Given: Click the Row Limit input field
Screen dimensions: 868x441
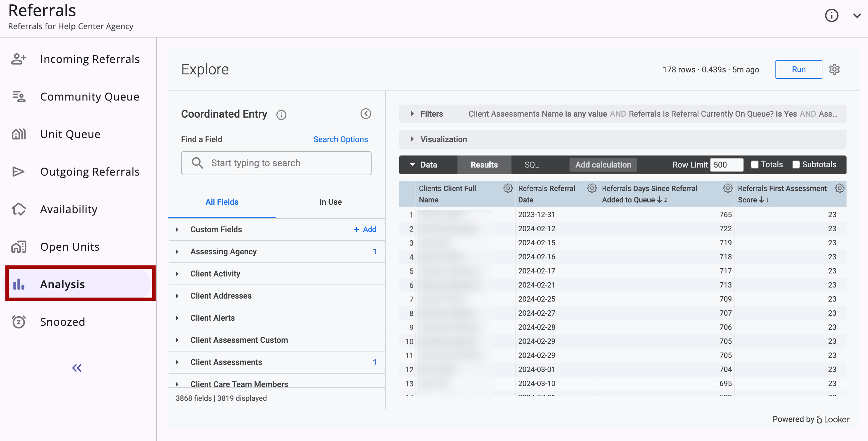Looking at the screenshot, I should tap(726, 165).
